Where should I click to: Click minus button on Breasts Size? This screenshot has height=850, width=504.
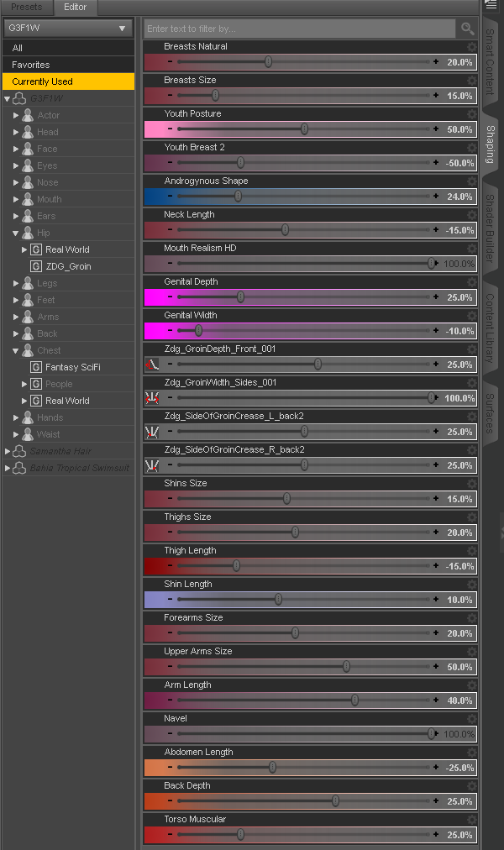click(171, 96)
